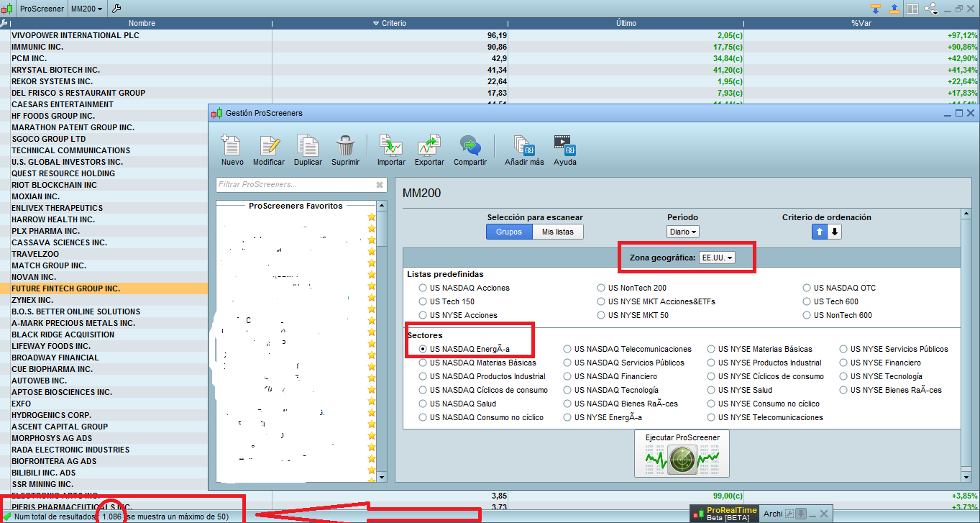Click the %Var column header
The height and width of the screenshot is (523, 980).
click(861, 24)
